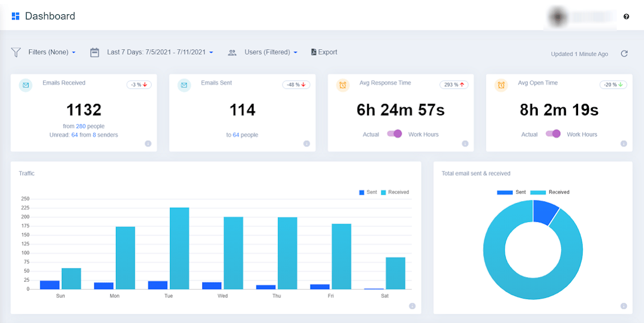
Task: Click the Sent color swatch in donut legend
Action: [505, 192]
